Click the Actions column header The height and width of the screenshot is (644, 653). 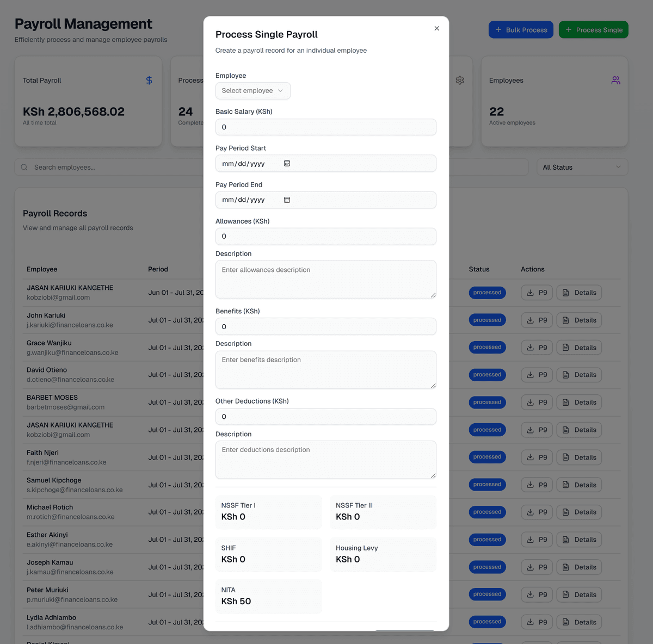point(532,269)
